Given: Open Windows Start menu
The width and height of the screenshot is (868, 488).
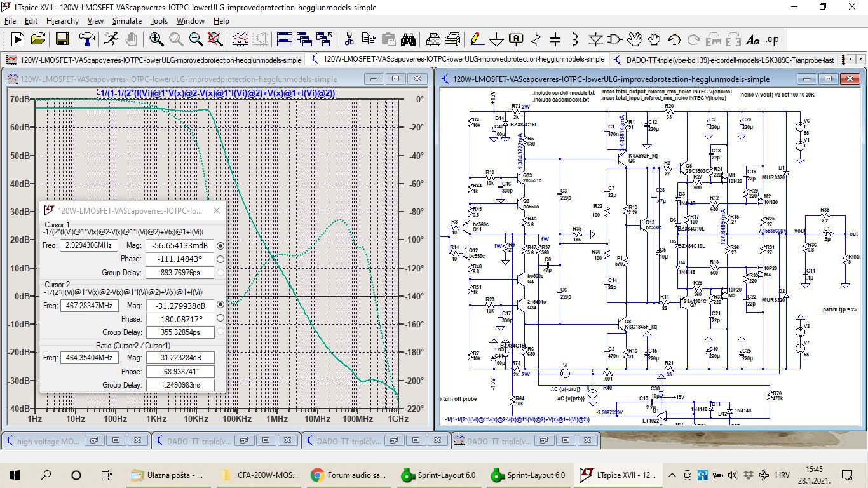Looking at the screenshot, I should [x=15, y=475].
